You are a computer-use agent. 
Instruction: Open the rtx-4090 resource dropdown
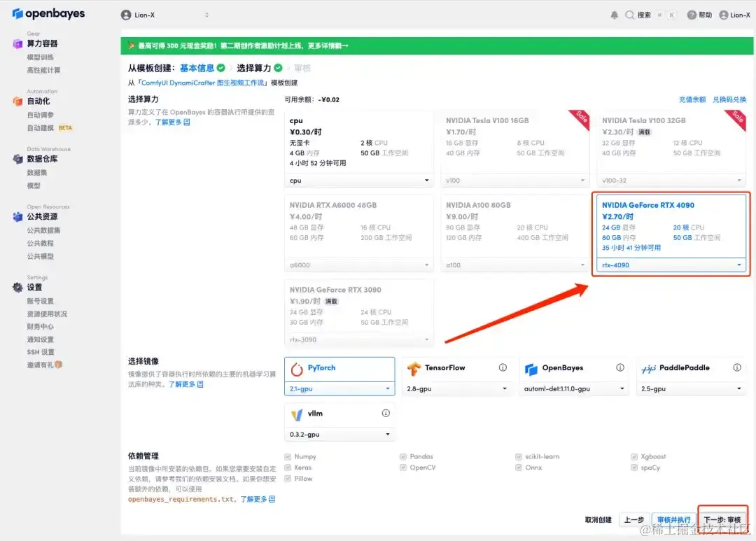point(671,265)
